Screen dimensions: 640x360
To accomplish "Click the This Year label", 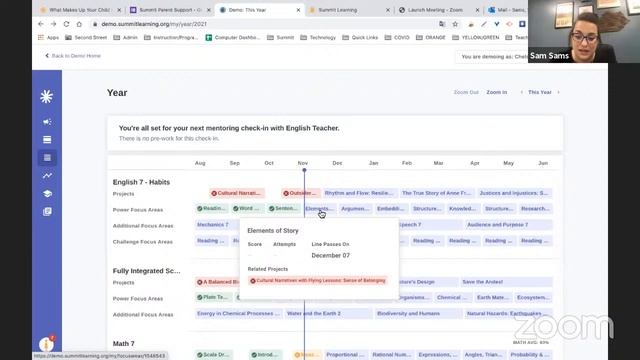I will click(x=540, y=92).
